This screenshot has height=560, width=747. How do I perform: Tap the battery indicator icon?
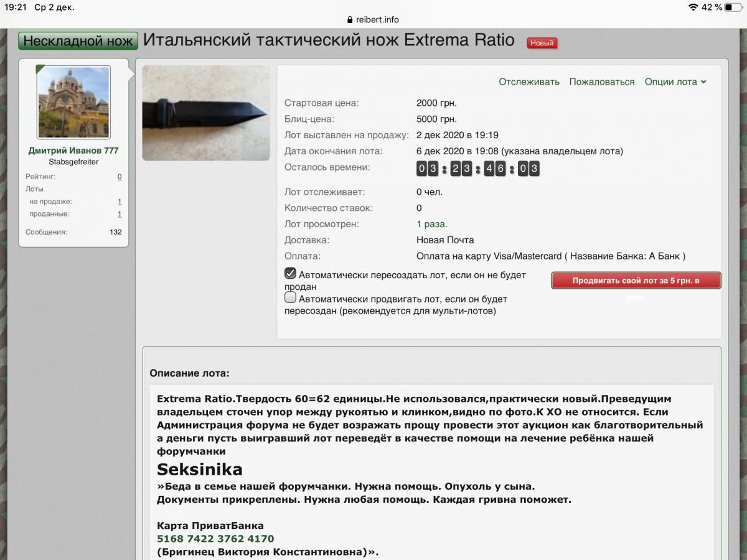[733, 7]
